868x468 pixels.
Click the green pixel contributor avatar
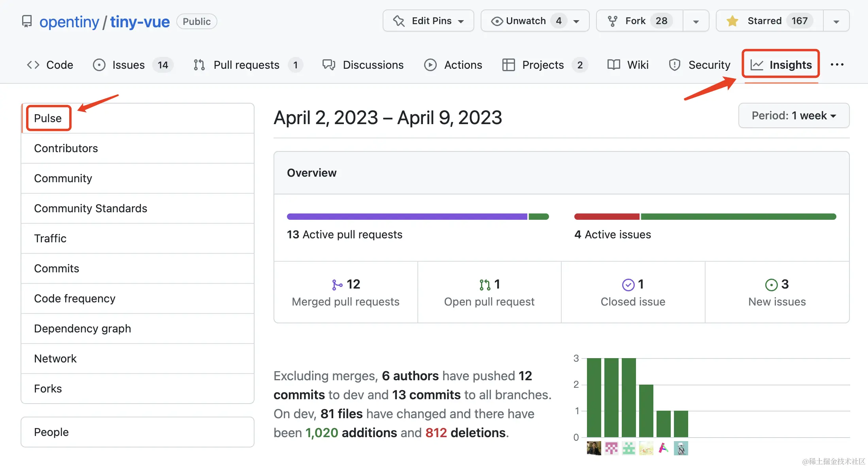(629, 448)
